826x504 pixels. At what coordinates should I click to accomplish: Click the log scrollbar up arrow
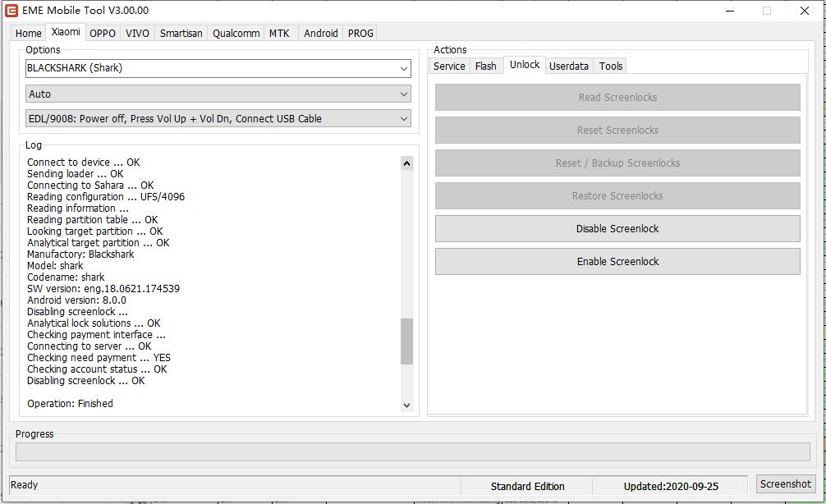406,163
